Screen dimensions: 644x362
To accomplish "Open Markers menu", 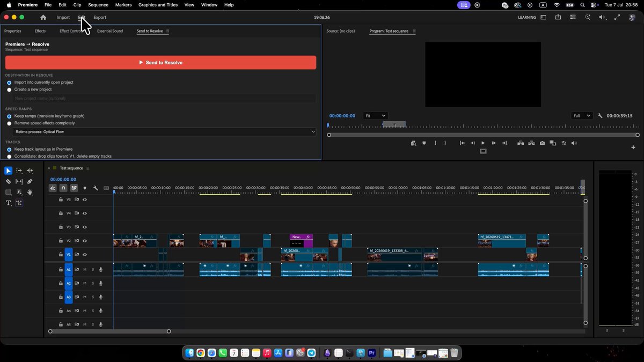I will click(x=123, y=5).
